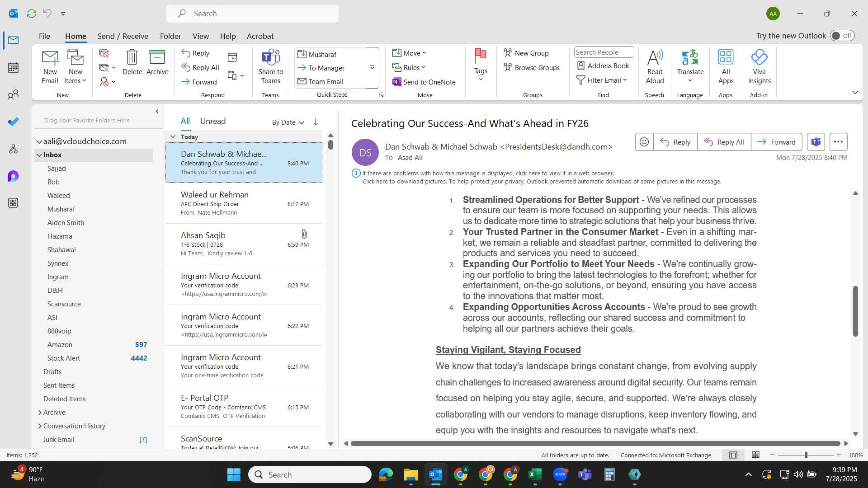Open the File menu
Viewport: 868px width, 488px height.
coord(44,36)
